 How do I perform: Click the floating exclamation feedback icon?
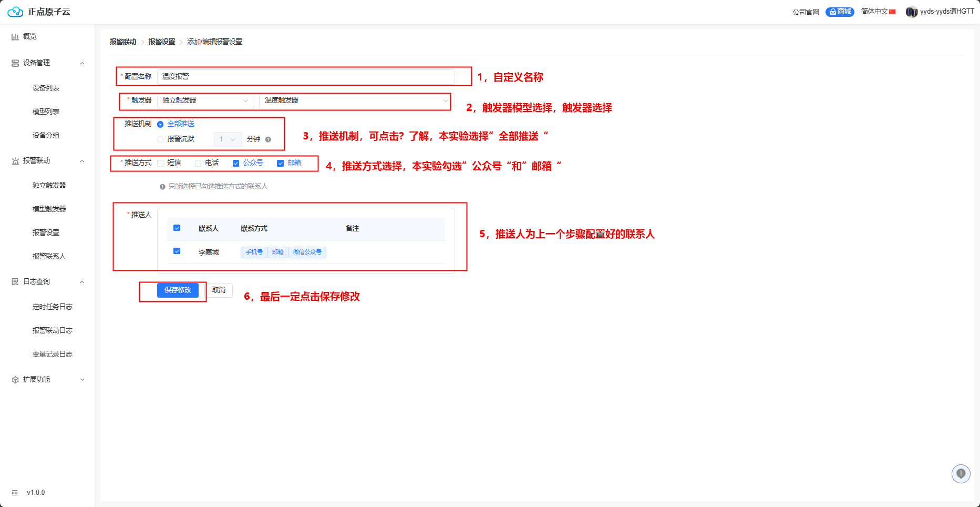[x=961, y=473]
